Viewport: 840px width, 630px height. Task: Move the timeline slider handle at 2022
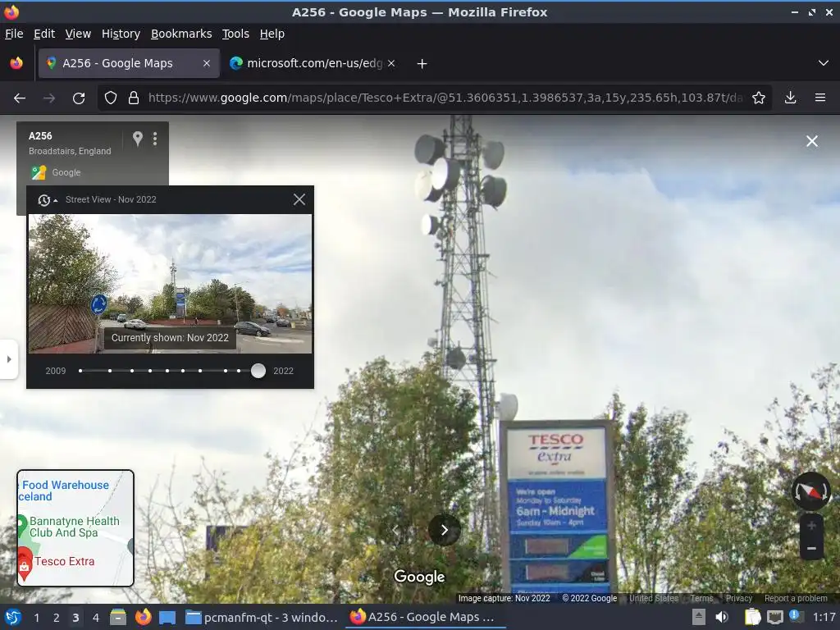(258, 371)
